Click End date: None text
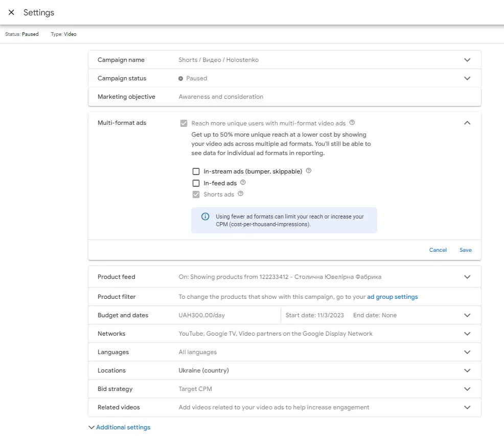This screenshot has height=436, width=504. click(x=375, y=315)
